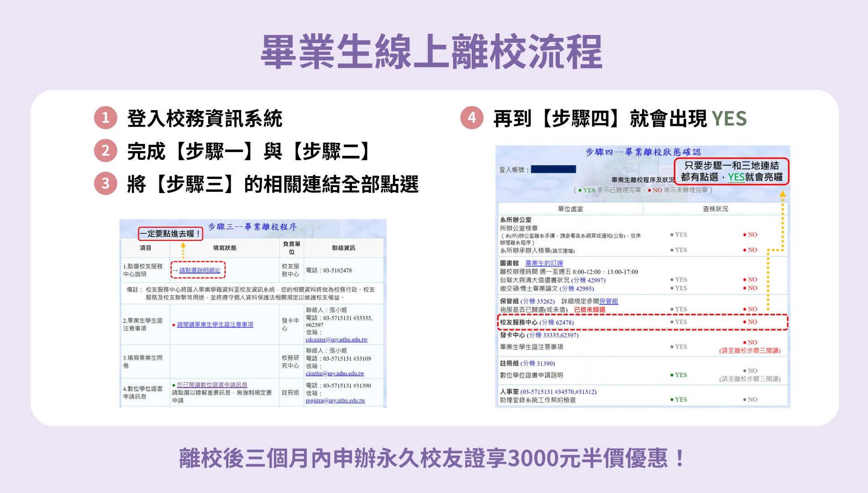868x493 pixels.
Task: Click the pink number 2 step badge
Action: [105, 151]
